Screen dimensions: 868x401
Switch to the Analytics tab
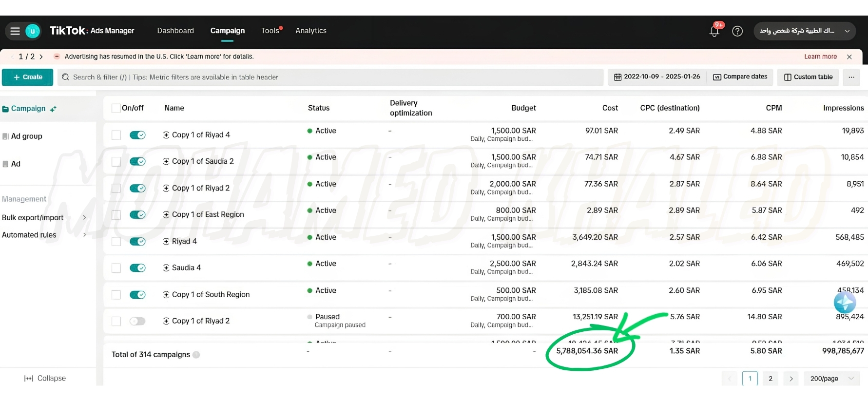click(311, 31)
